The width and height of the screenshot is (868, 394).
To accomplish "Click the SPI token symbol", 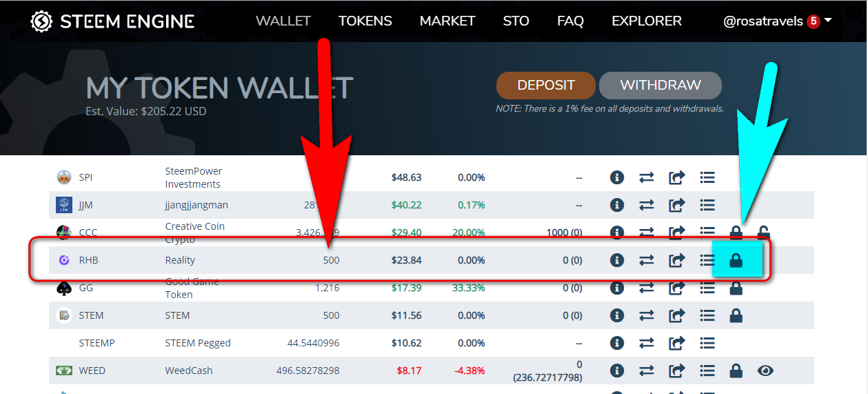I will point(85,177).
